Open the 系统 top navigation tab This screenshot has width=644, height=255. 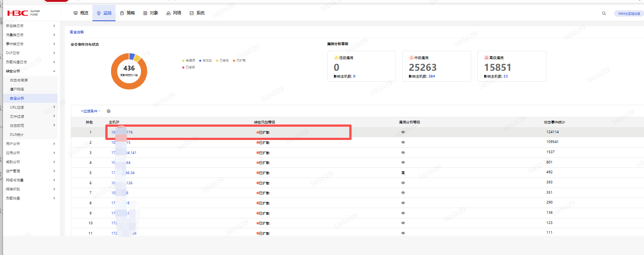[197, 13]
